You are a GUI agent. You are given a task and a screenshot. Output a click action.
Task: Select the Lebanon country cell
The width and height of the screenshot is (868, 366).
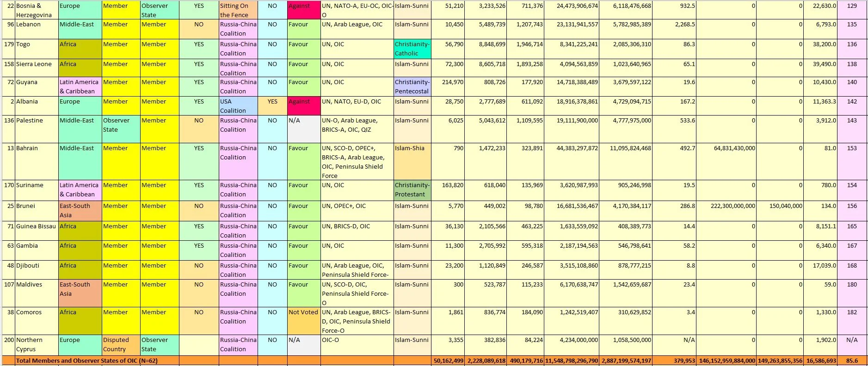[37, 29]
